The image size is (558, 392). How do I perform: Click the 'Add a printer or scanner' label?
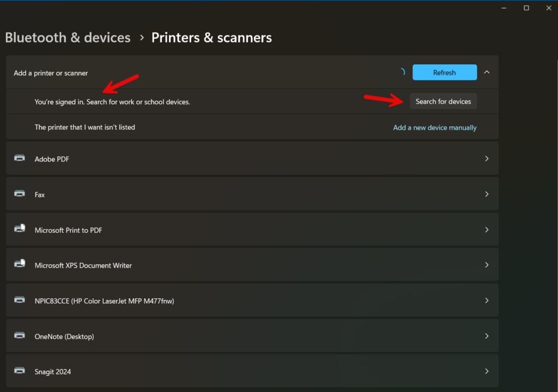(51, 73)
